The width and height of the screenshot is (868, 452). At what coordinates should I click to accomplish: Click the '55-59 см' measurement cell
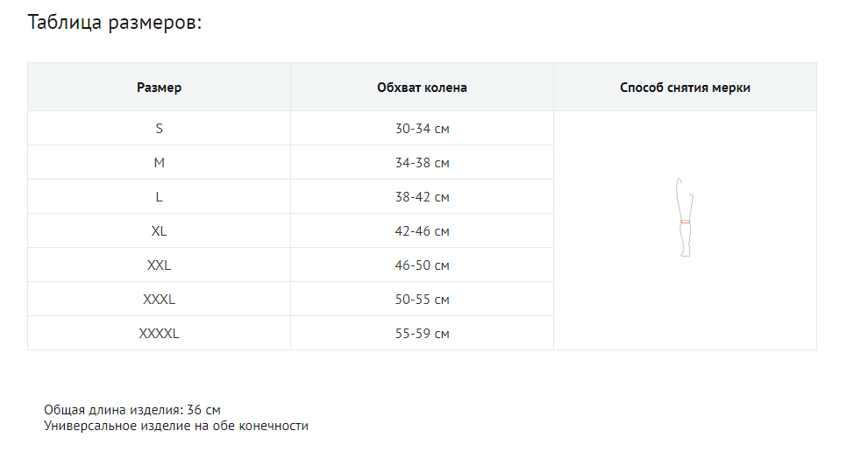tap(422, 334)
